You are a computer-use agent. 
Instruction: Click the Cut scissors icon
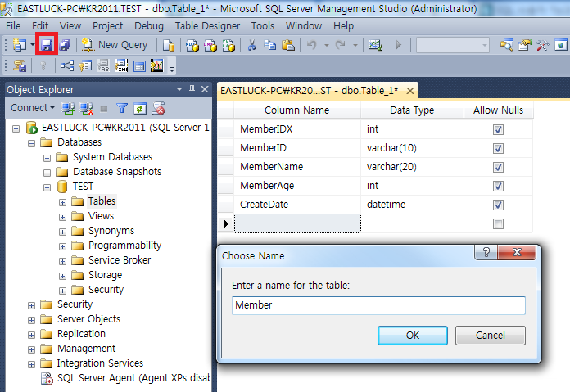(251, 45)
